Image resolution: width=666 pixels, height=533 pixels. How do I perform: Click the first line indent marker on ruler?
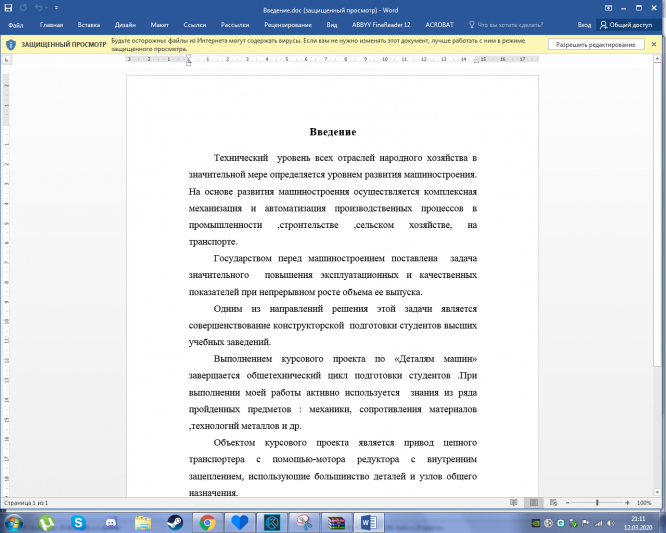[188, 56]
